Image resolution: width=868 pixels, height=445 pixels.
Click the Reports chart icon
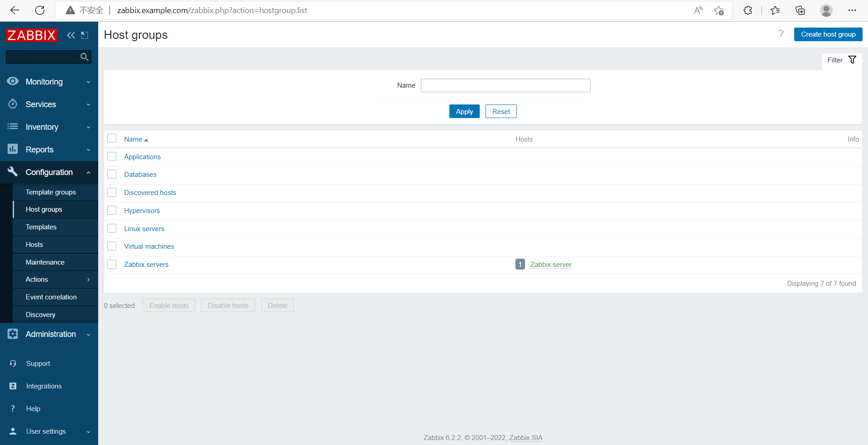[x=13, y=149]
